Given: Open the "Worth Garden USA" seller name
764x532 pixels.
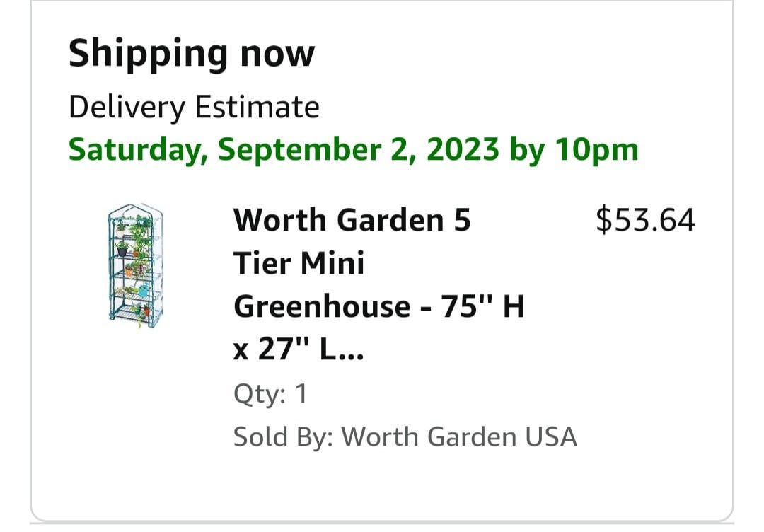Looking at the screenshot, I should [x=460, y=436].
